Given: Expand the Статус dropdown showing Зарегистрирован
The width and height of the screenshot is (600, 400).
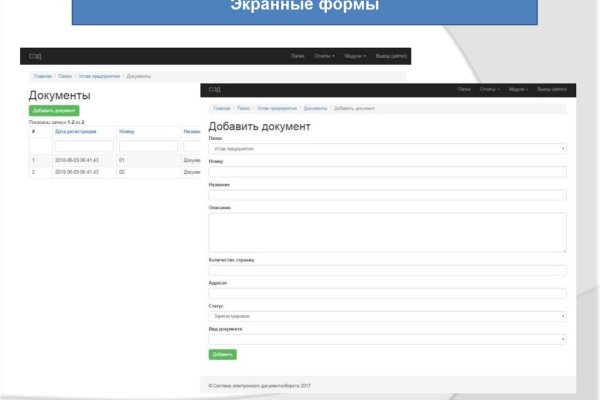Looking at the screenshot, I should (387, 316).
